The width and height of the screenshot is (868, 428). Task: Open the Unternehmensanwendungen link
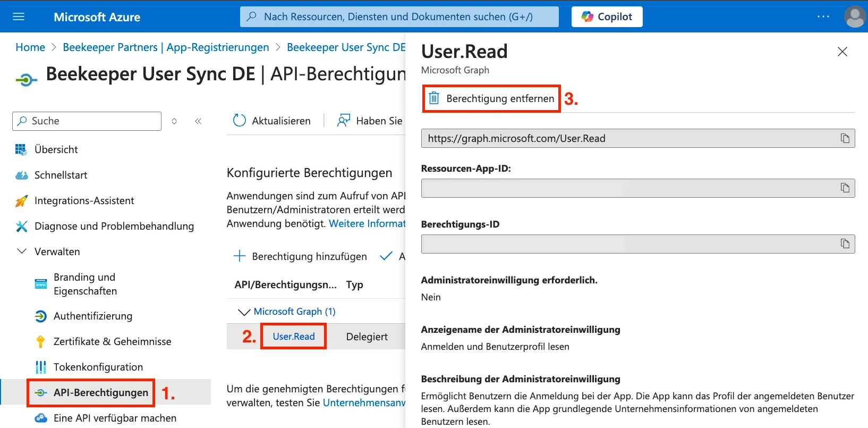pos(364,402)
